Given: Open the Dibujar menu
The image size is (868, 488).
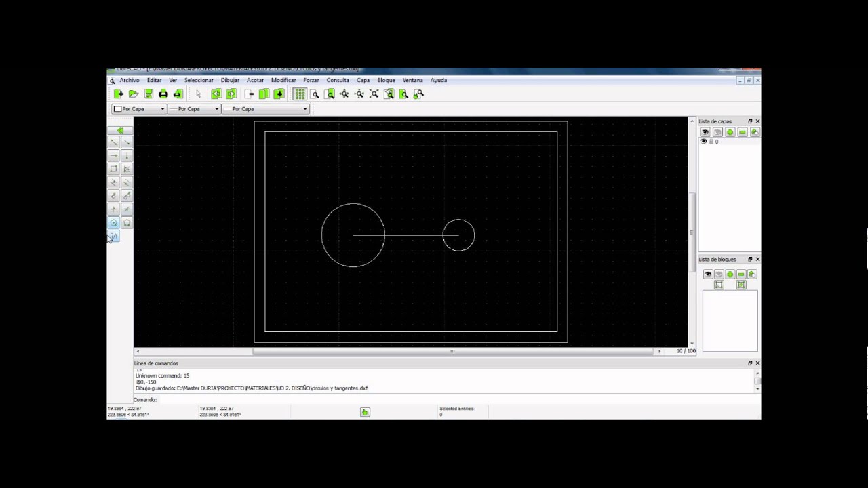Looking at the screenshot, I should point(230,80).
